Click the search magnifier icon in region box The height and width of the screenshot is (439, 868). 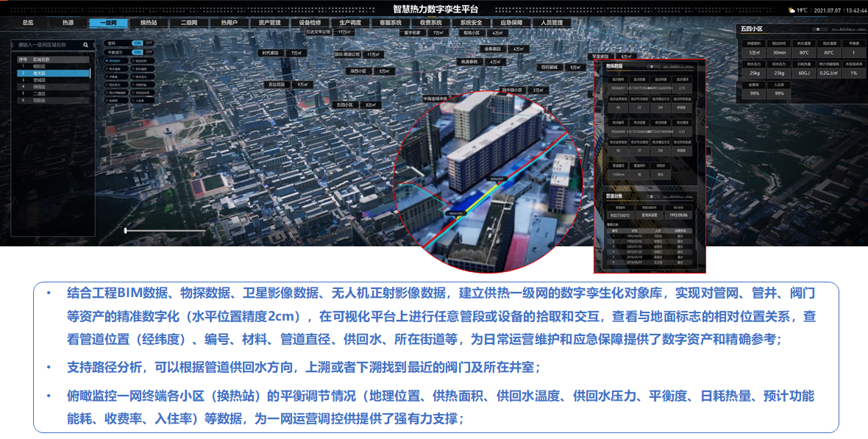click(x=86, y=45)
